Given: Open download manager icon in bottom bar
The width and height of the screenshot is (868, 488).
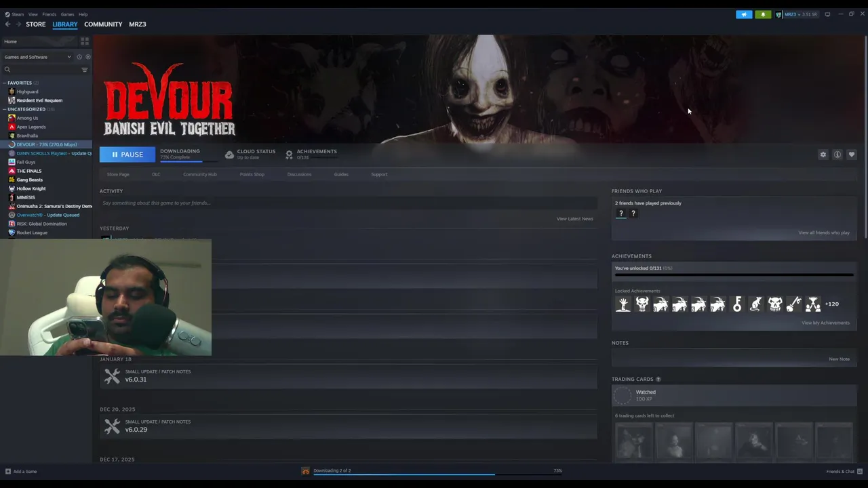Looking at the screenshot, I should (x=306, y=471).
